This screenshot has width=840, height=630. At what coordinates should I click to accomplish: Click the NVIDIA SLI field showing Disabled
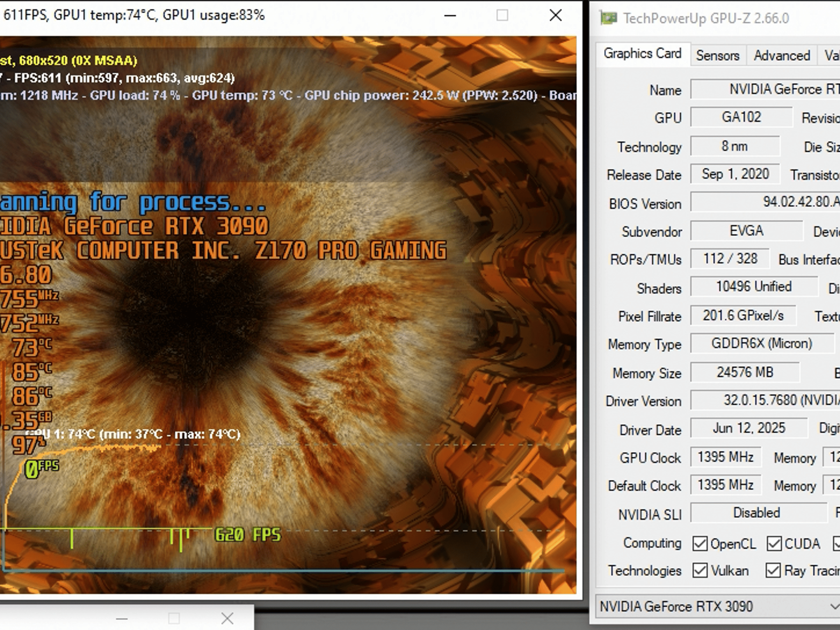tap(758, 513)
